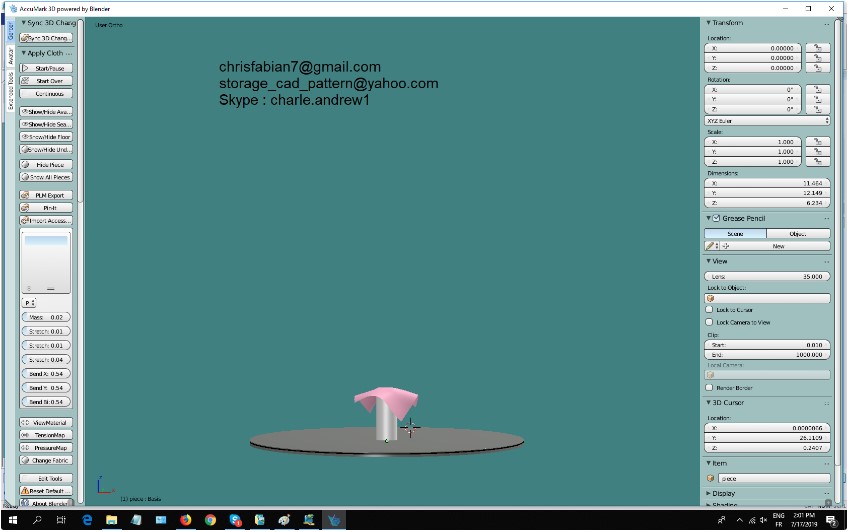This screenshot has height=532, width=850.
Task: Adjust the Mass 0.02 slider
Action: click(x=46, y=317)
